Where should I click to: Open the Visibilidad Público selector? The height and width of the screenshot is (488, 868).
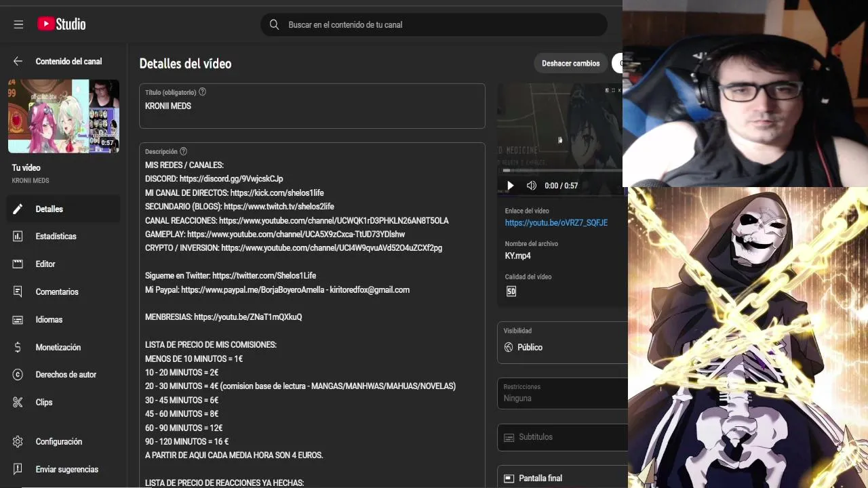(563, 342)
